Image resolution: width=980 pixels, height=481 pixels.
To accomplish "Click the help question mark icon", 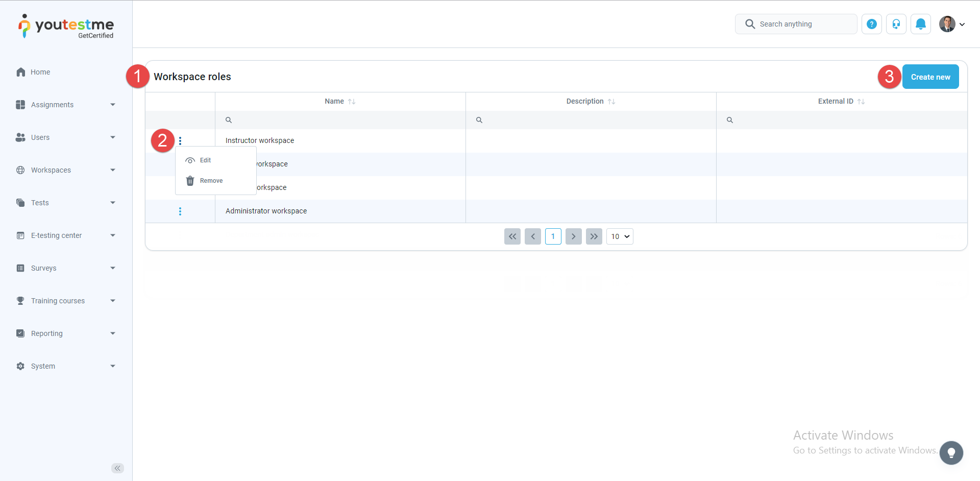I will tap(872, 24).
